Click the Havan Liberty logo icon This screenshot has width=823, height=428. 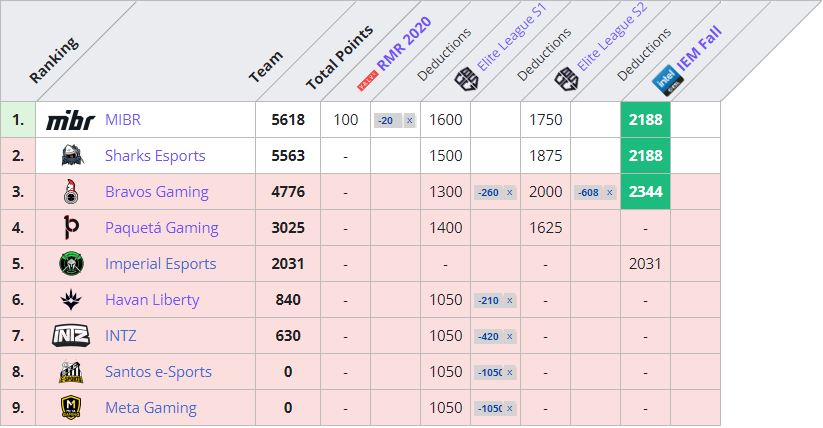click(x=71, y=300)
